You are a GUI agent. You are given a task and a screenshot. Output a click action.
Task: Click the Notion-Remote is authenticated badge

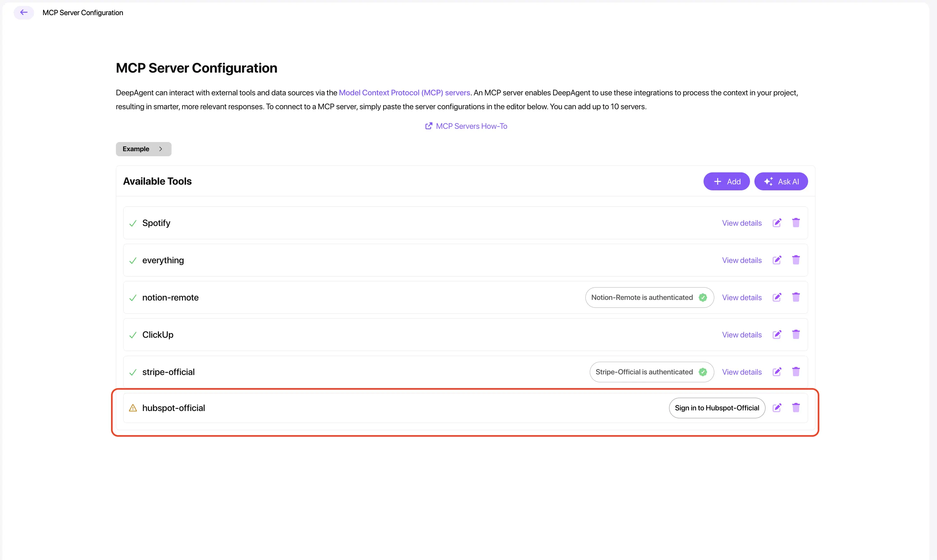[649, 297]
